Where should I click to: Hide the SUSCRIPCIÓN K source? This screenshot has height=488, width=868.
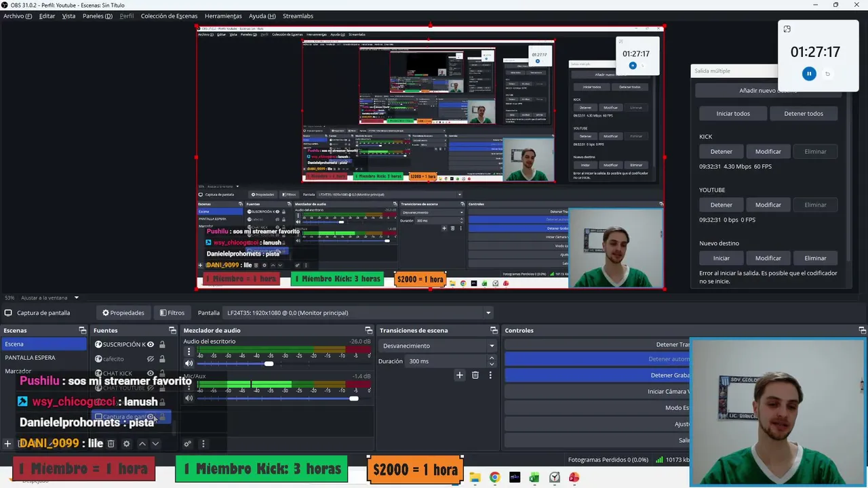151,344
